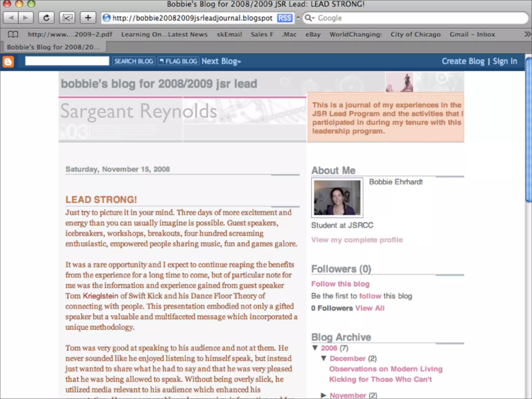The height and width of the screenshot is (399, 532).
Task: Click the blog search text field
Action: coord(67,61)
